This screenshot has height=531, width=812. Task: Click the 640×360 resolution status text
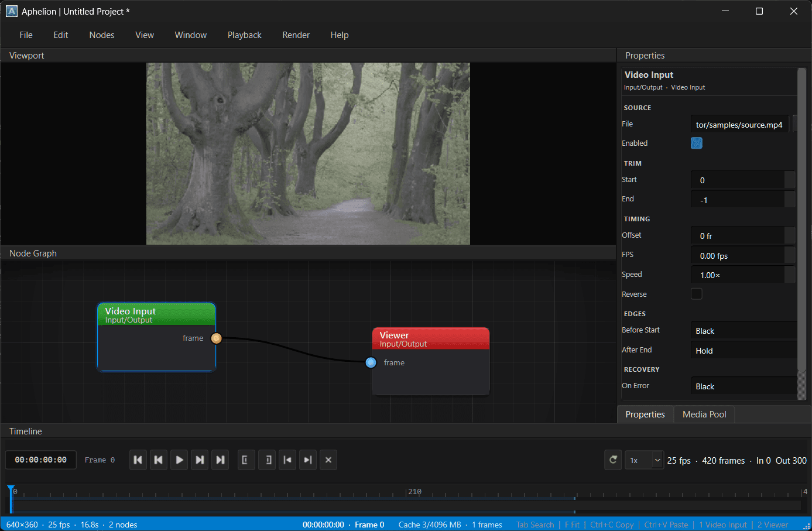pos(22,525)
